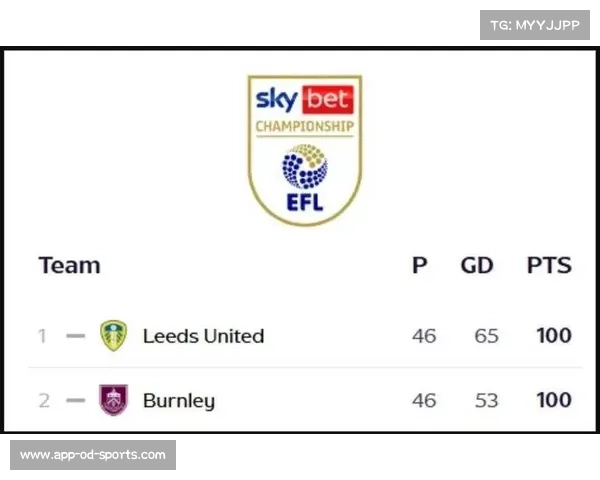Screen dimensions: 600x480
Task: Click Leeds United goal difference 65
Action: pyautogui.click(x=486, y=336)
